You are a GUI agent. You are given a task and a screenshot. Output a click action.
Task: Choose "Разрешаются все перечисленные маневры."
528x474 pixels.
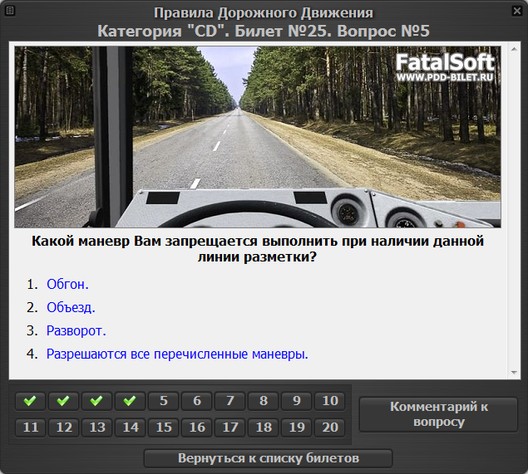(177, 354)
